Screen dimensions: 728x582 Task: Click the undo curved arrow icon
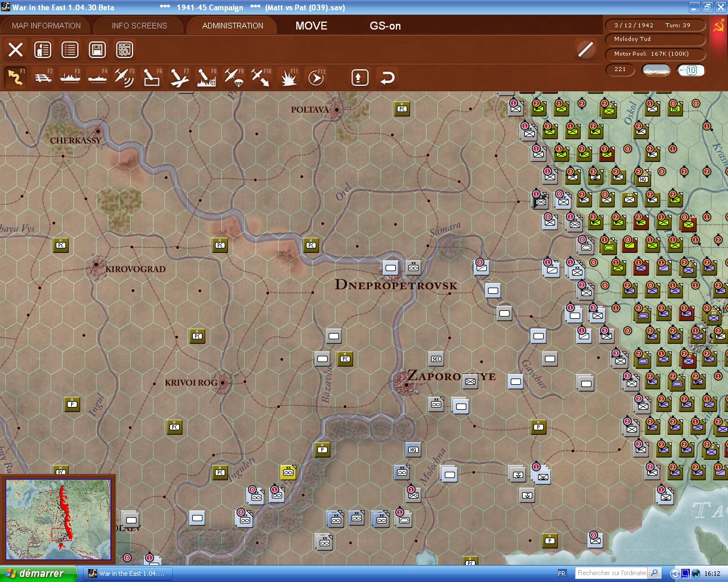point(387,77)
